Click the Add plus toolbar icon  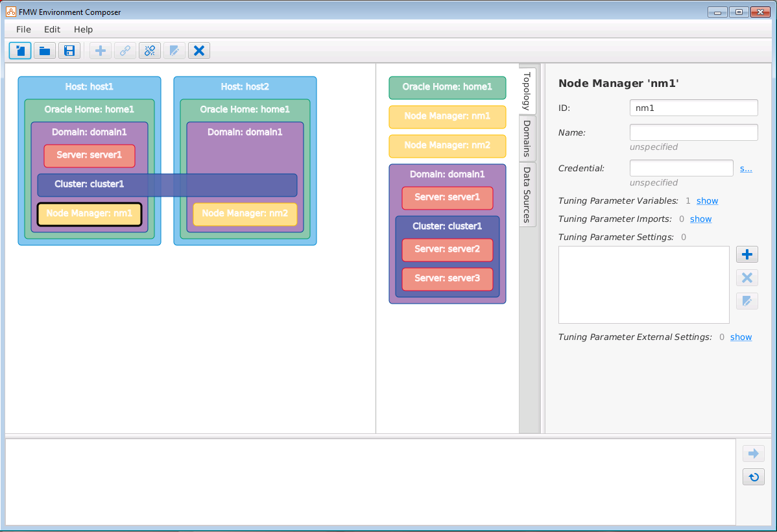pyautogui.click(x=101, y=51)
